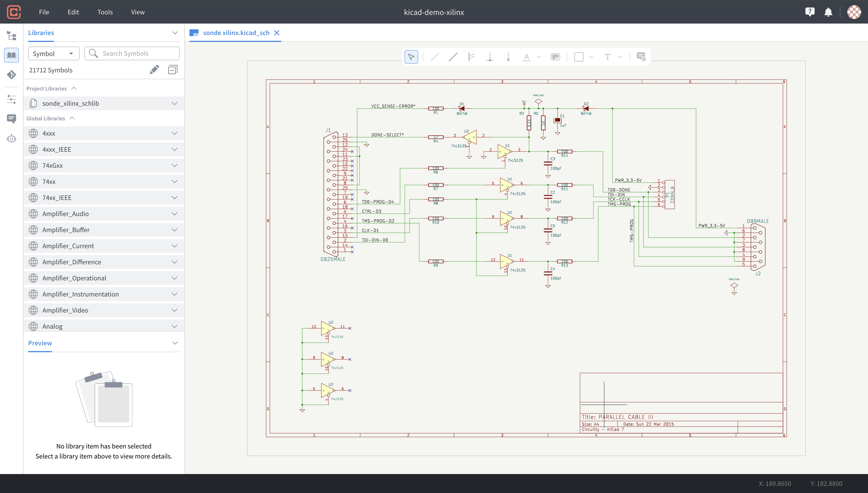Open the Tools menu
This screenshot has width=868, height=493.
pos(105,12)
